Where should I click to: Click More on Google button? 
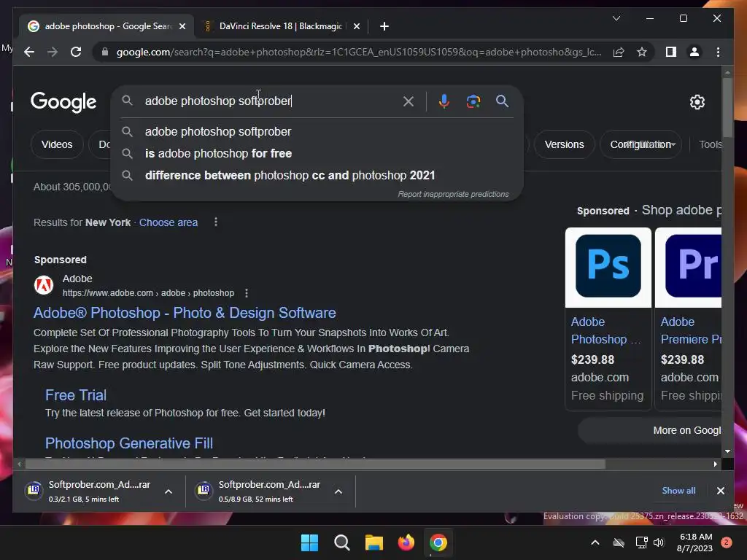click(x=649, y=430)
